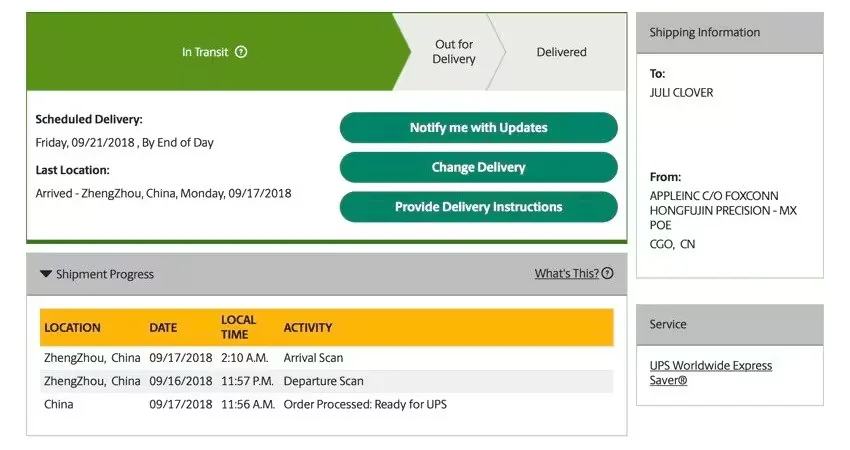Click the Departure Scan activity row
Viewport: 850px width, 450px height.
324,381
